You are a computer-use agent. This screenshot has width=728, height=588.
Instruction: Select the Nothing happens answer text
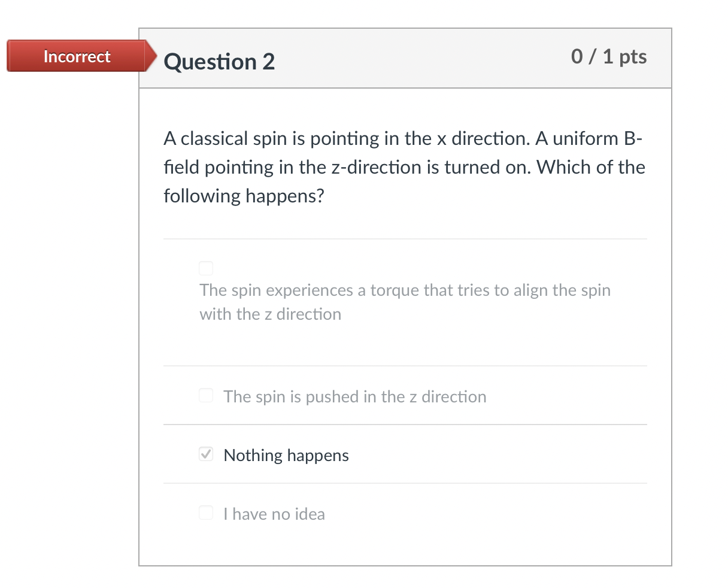point(286,455)
